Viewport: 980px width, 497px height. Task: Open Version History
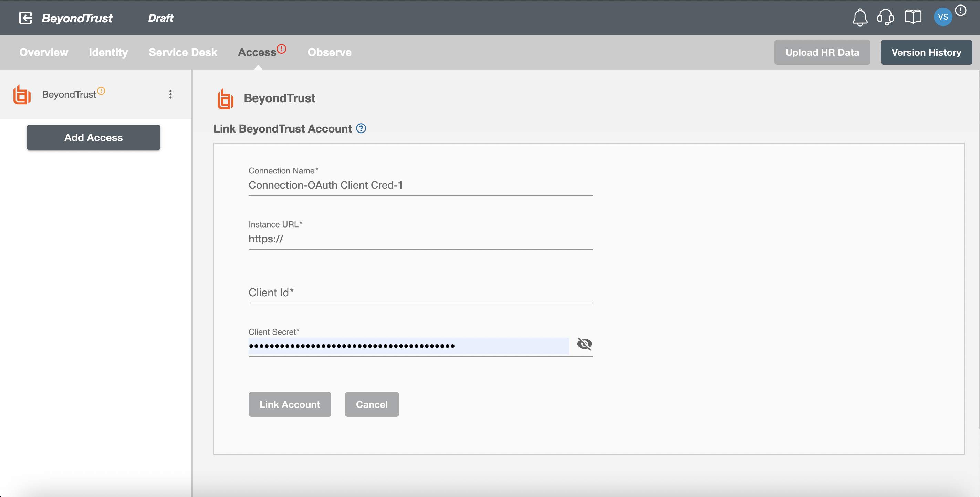tap(926, 52)
